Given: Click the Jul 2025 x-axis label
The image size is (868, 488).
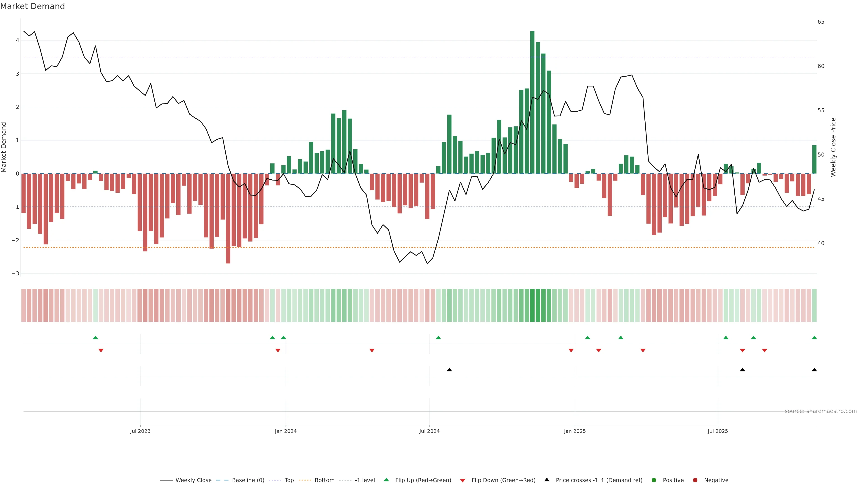Looking at the screenshot, I should (718, 431).
